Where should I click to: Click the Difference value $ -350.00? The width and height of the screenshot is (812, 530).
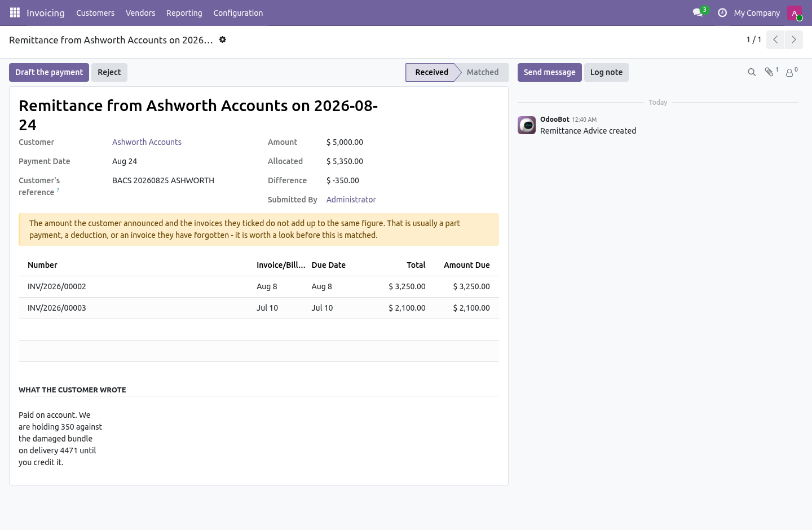pos(343,180)
